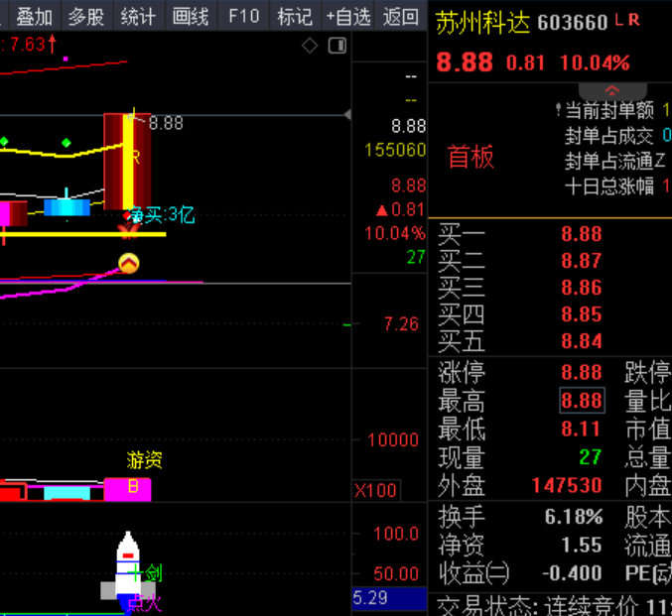Click the 交易状态 status line
672x616 pixels.
pyautogui.click(x=554, y=605)
